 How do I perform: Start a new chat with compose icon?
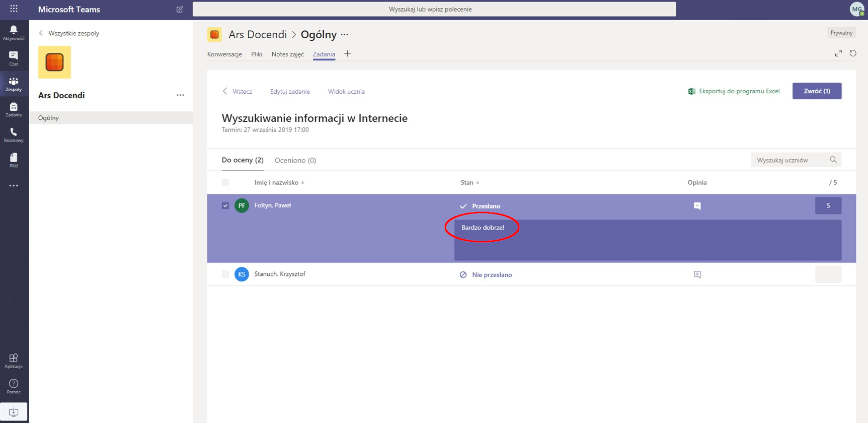(x=180, y=9)
